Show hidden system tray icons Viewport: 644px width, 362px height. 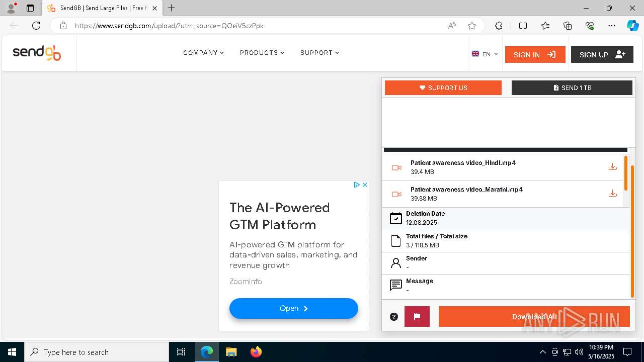(542, 352)
